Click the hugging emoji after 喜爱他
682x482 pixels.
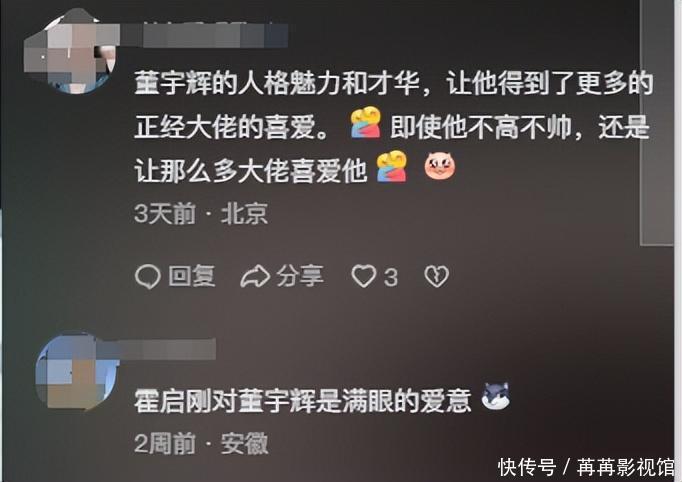pyautogui.click(x=391, y=167)
